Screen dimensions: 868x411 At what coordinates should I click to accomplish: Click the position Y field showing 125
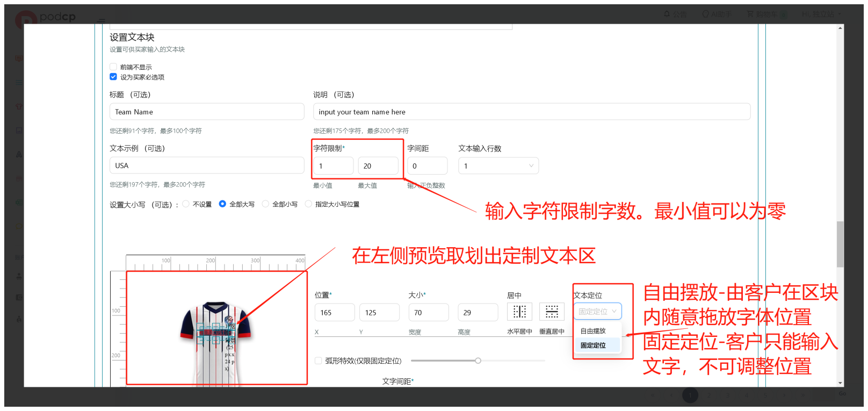point(379,312)
